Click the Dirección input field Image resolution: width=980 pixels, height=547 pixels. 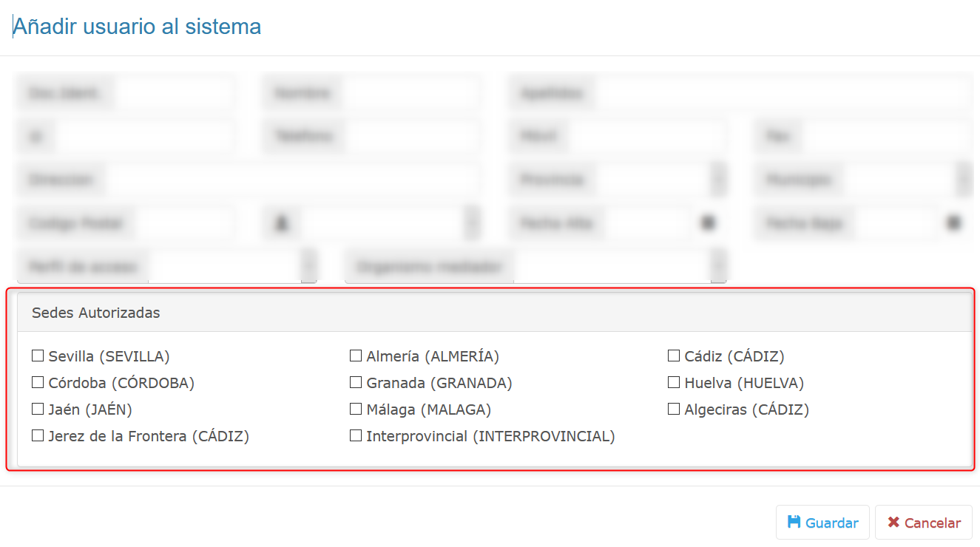coord(292,180)
